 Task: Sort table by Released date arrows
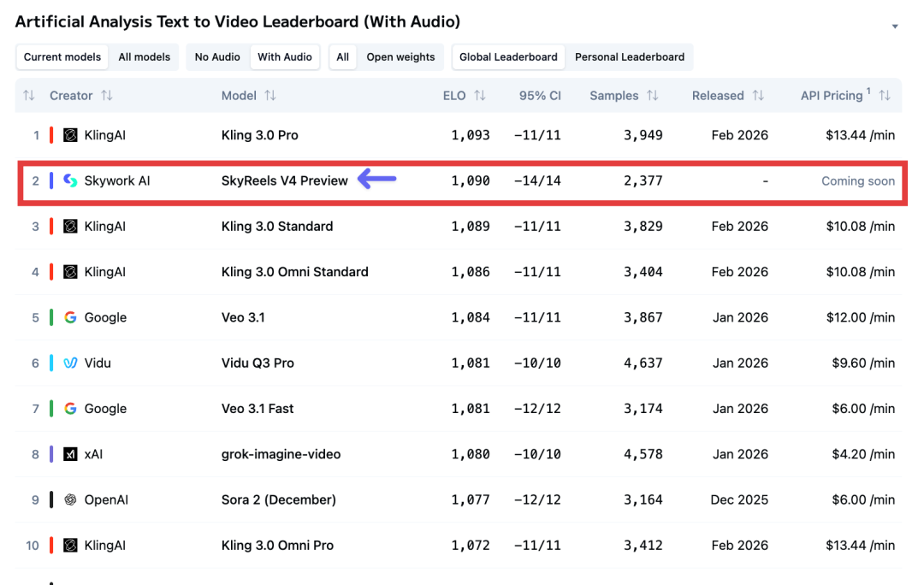(758, 96)
